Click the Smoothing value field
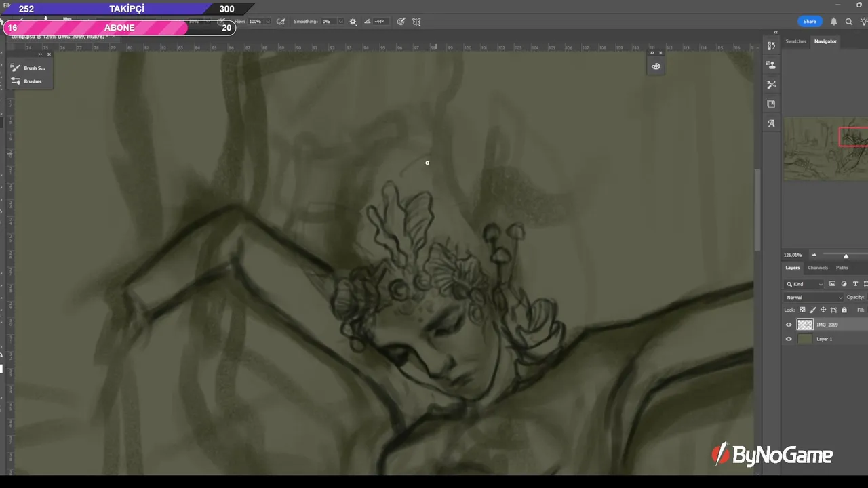Viewport: 868px width, 488px height. 328,22
